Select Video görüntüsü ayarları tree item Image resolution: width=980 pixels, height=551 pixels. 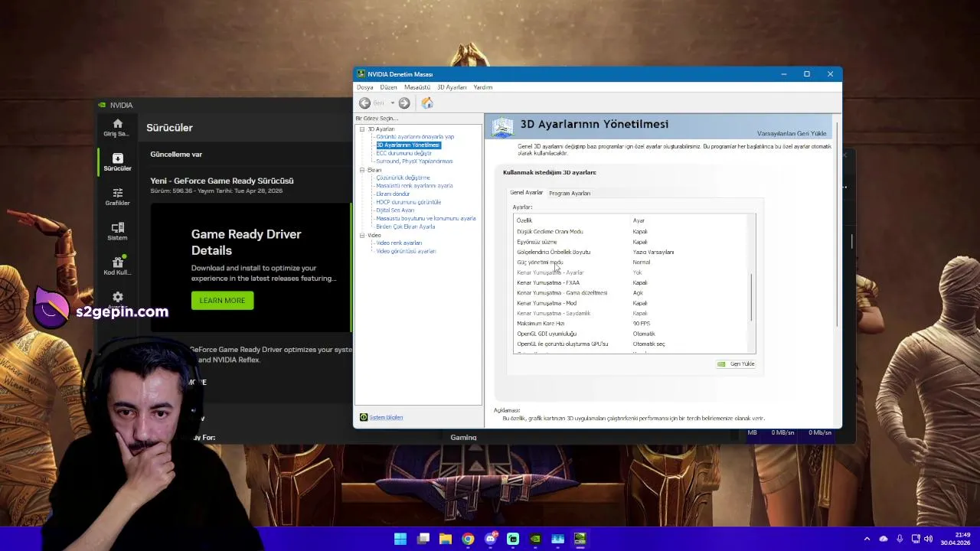(x=406, y=251)
